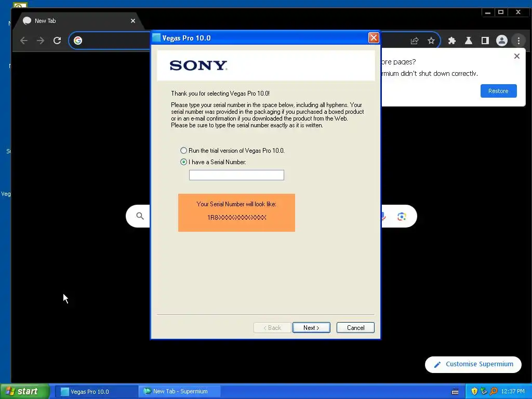Click the Next button in Vegas Pro dialog
Image resolution: width=532 pixels, height=399 pixels.
[x=311, y=327]
